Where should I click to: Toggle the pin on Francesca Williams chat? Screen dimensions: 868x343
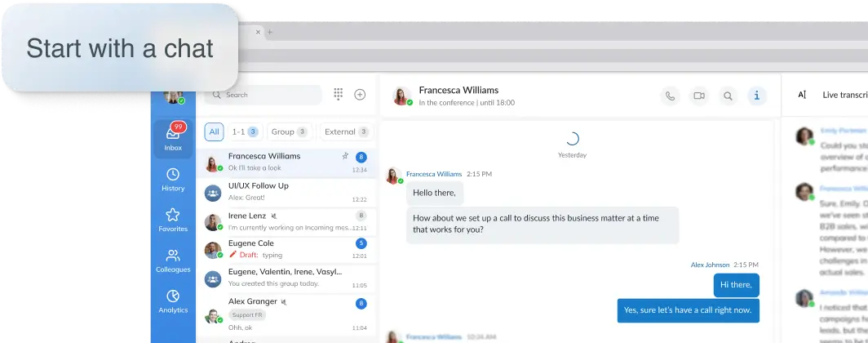(344, 155)
